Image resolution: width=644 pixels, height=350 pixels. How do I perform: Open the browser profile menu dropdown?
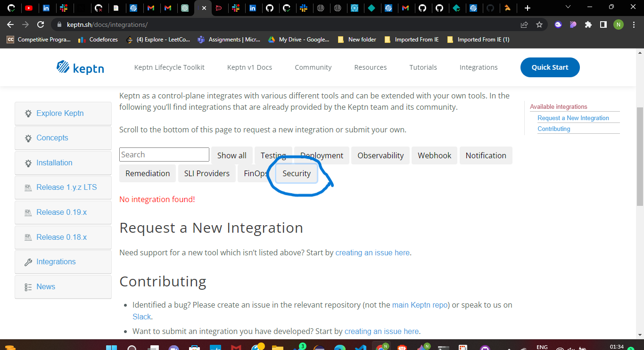tap(618, 24)
